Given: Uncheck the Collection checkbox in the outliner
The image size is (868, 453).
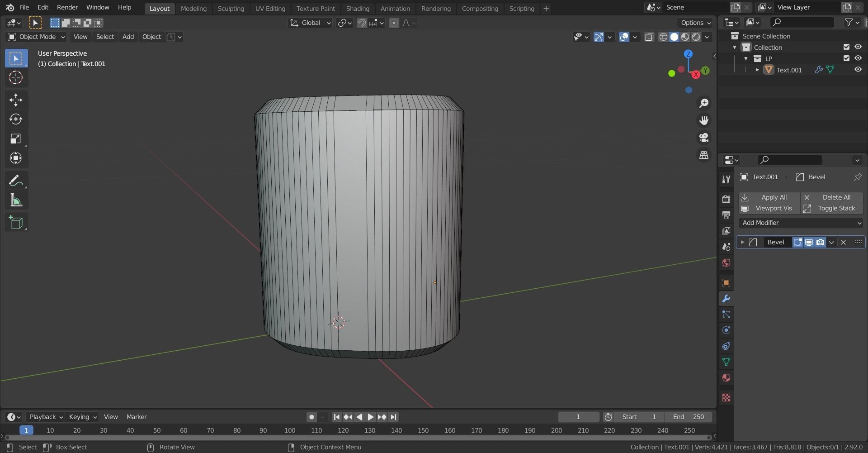Looking at the screenshot, I should pos(846,47).
